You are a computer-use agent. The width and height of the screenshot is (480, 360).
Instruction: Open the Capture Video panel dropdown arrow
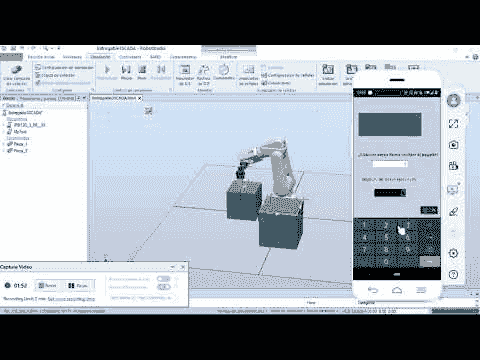173,267
